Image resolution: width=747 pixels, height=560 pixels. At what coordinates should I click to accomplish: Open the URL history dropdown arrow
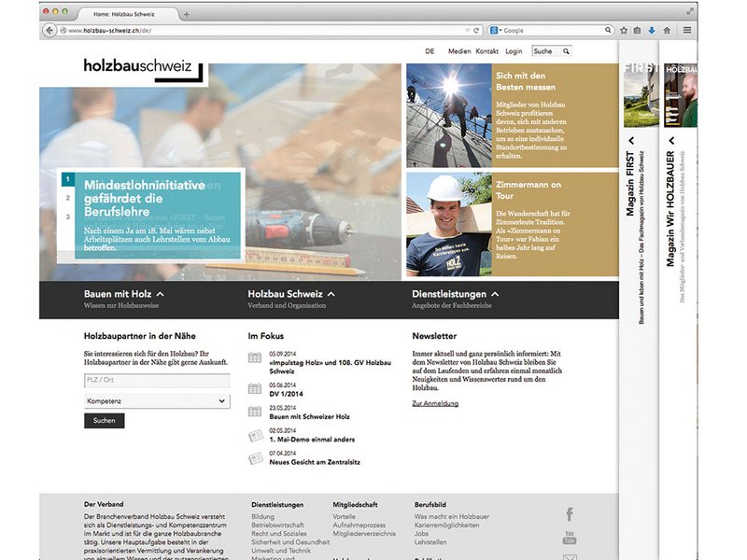coord(468,31)
